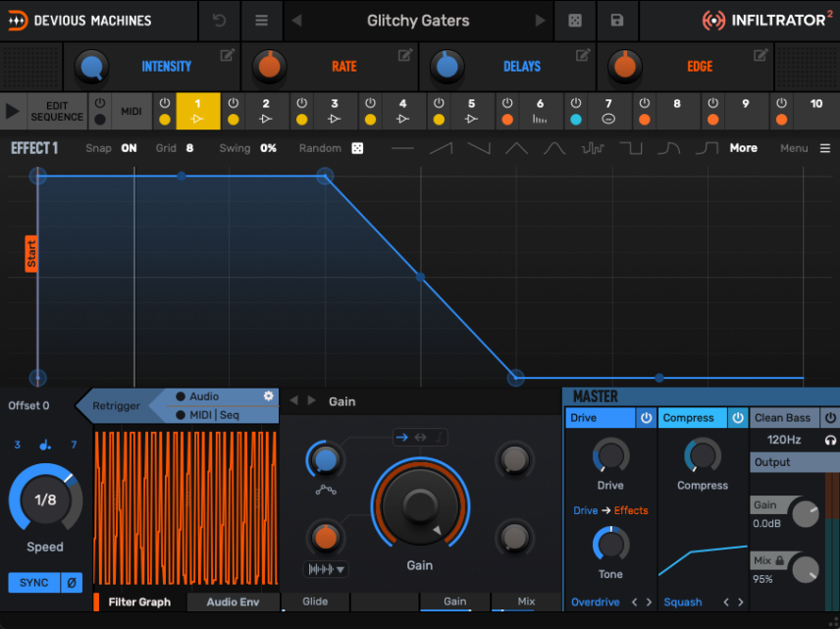Click the orange Start marker
Viewport: 840px width, 629px height.
coord(31,253)
